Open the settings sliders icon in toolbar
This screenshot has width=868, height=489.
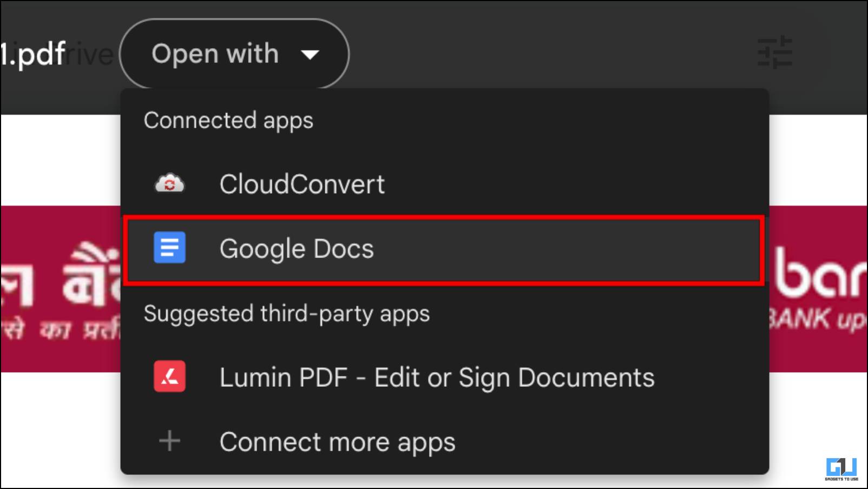tap(775, 52)
